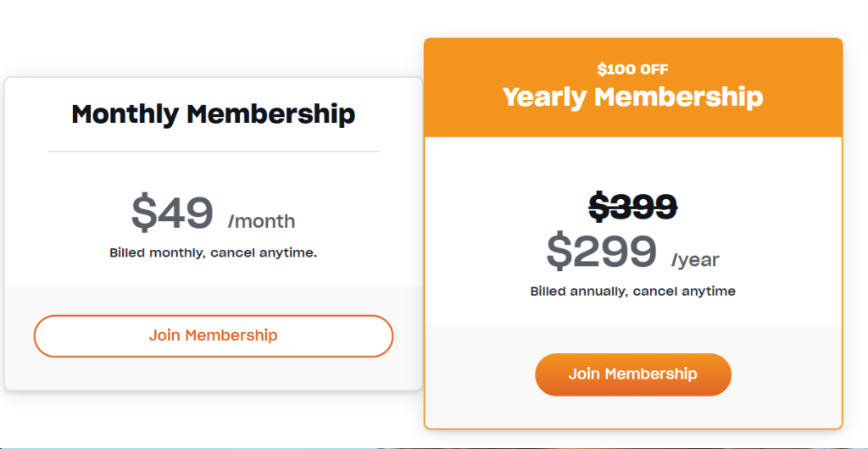The image size is (868, 449).
Task: Click 'Billed monthly, cancel anytime.' text
Action: [213, 252]
